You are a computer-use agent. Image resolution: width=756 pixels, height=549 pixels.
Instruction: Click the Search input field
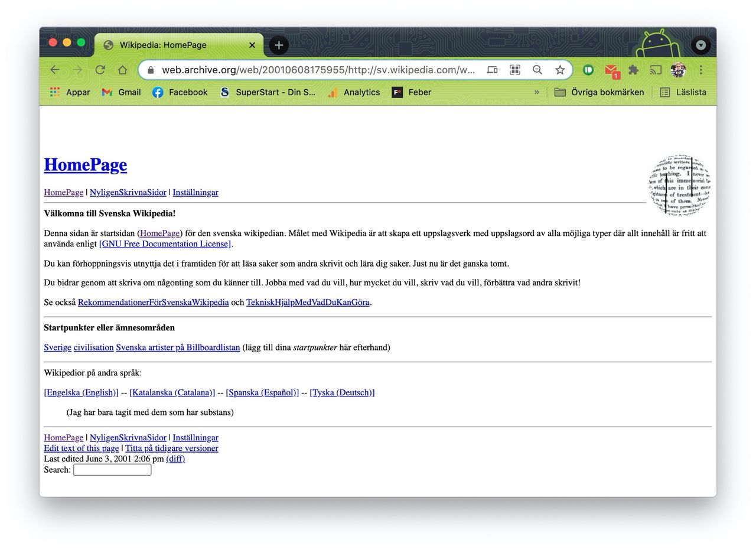click(112, 470)
